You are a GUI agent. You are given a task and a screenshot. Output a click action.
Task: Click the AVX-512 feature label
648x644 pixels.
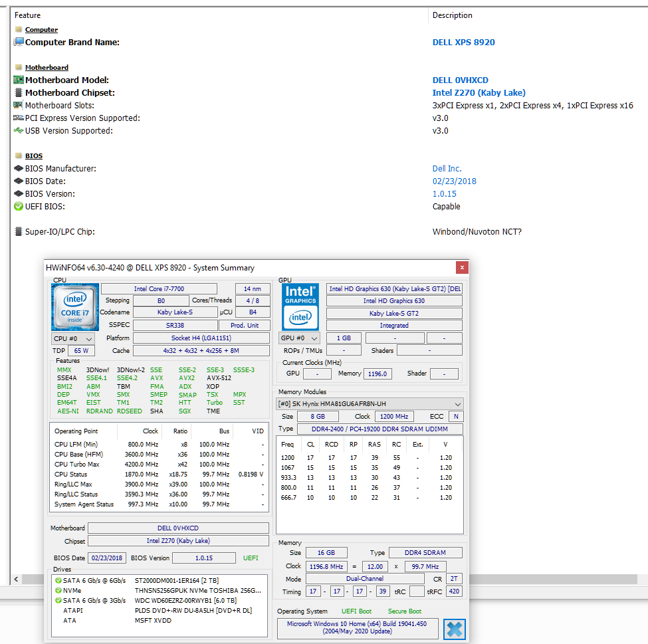(x=219, y=377)
